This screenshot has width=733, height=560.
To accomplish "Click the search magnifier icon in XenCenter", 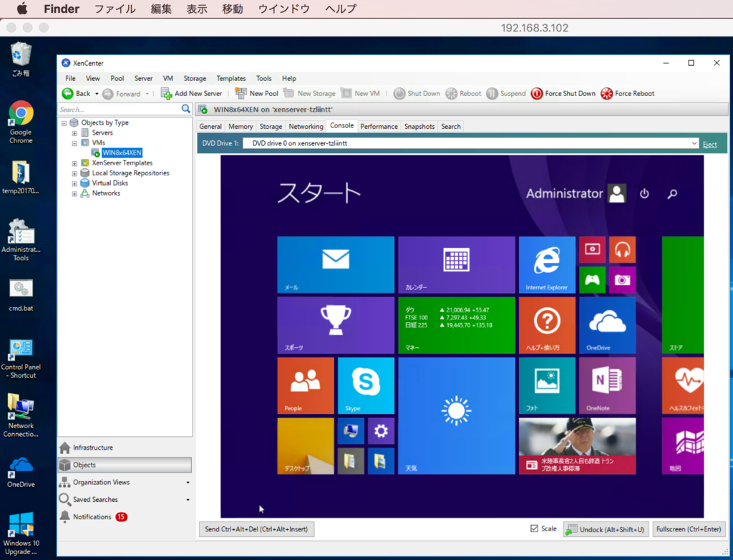I will tap(186, 109).
